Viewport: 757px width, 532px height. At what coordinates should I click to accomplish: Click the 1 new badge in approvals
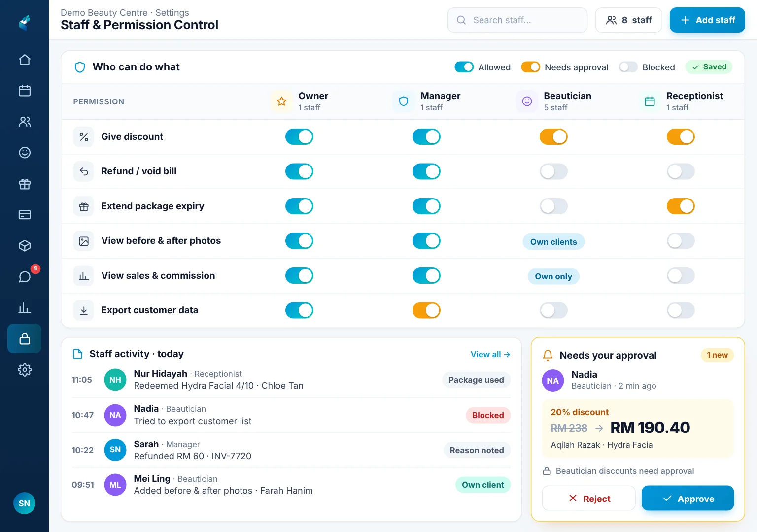pos(717,355)
